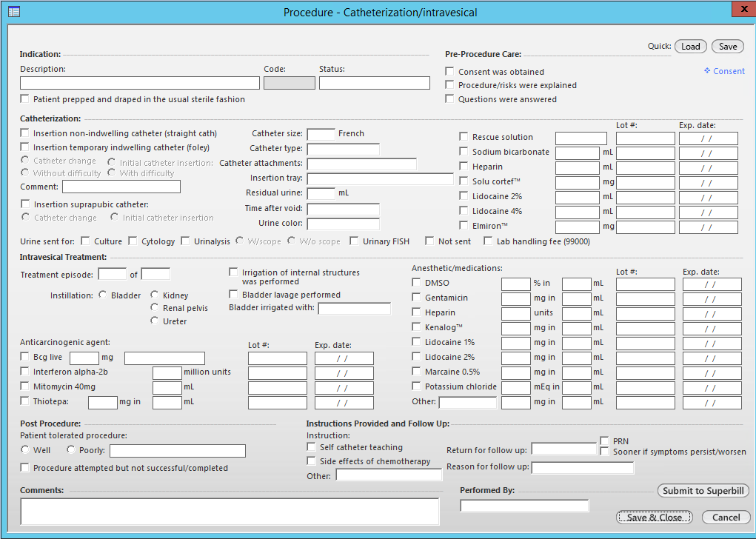Tick the PRN follow up checkbox
Screen dimensions: 756x539
tap(605, 441)
